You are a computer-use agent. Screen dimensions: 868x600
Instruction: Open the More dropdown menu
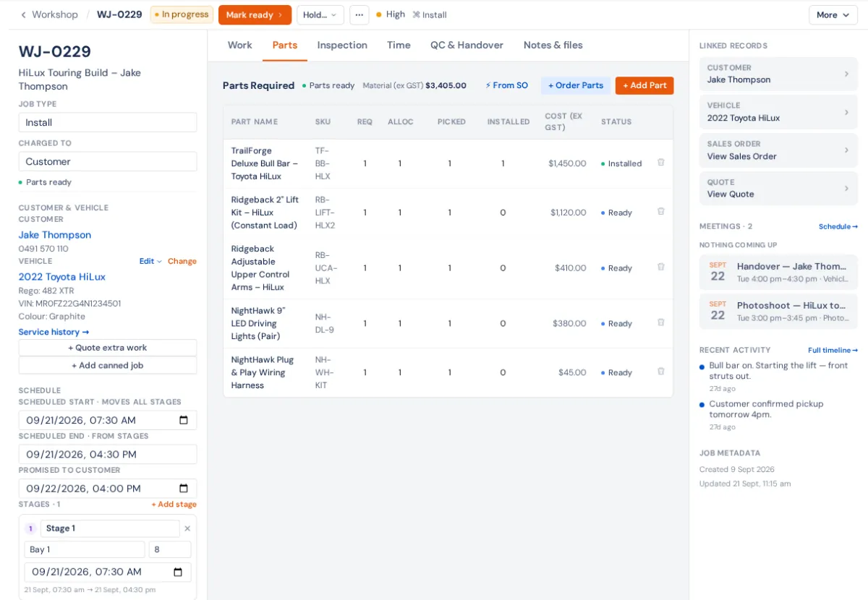click(x=833, y=14)
